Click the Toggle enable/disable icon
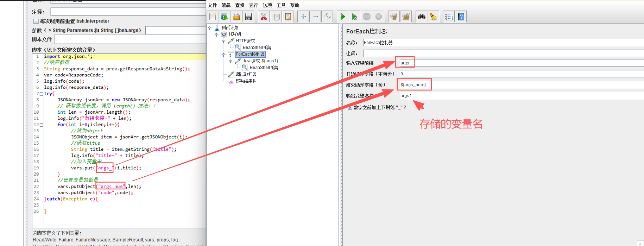 coord(327,17)
